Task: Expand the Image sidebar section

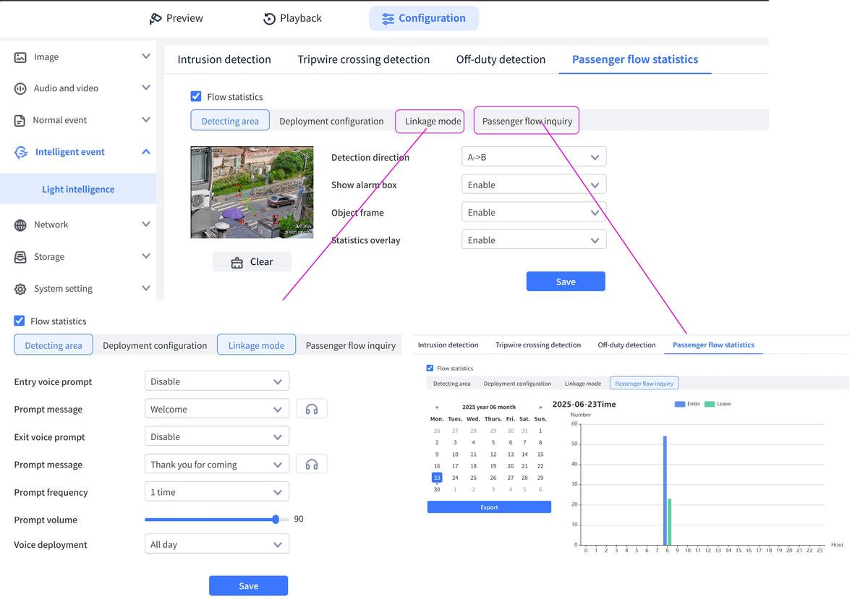Action: [x=146, y=56]
